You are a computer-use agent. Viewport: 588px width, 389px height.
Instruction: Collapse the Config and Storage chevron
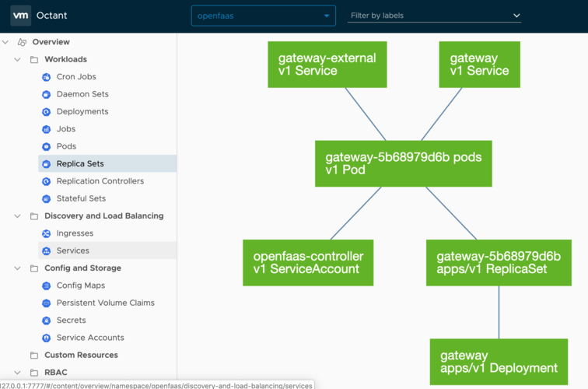coord(17,268)
